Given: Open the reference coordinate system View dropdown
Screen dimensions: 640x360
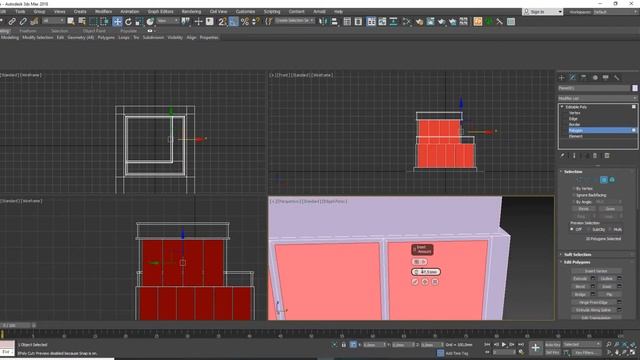Looking at the screenshot, I should 168,21.
